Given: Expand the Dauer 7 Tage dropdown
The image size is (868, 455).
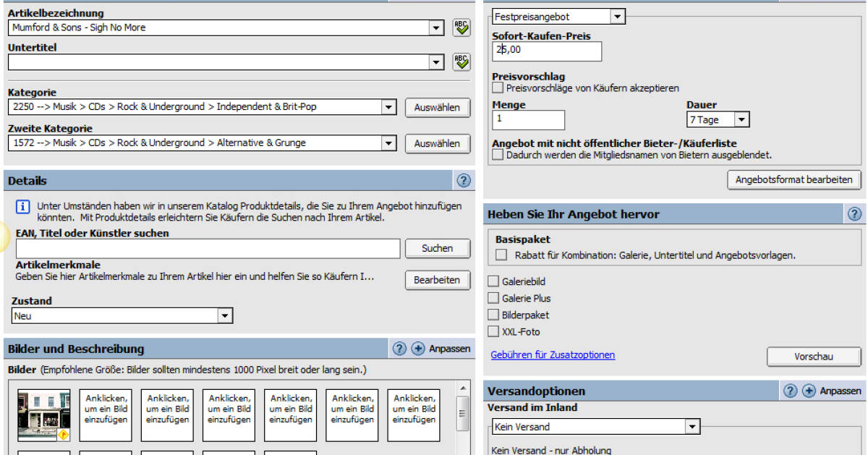Looking at the screenshot, I should 742,120.
